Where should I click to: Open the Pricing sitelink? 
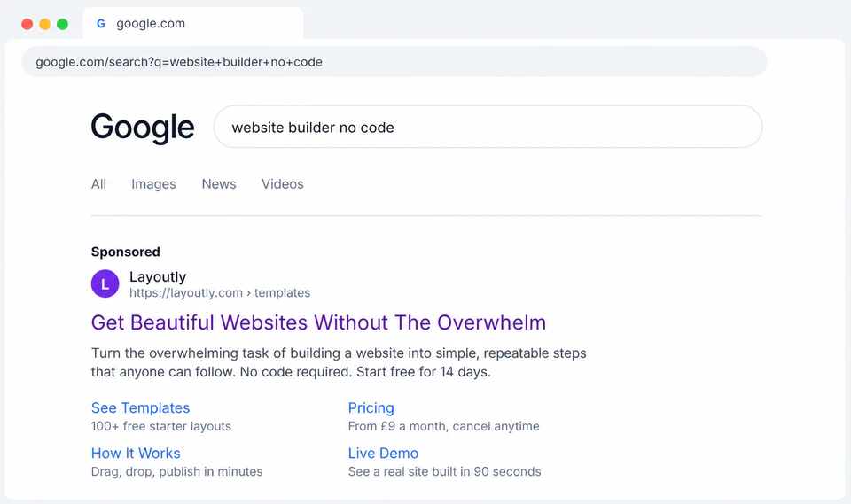(371, 408)
